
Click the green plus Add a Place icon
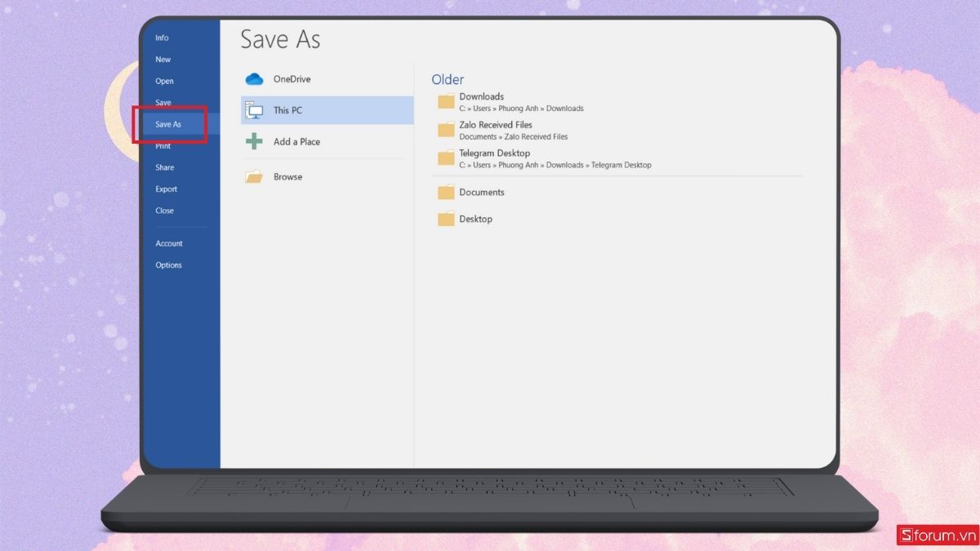[x=254, y=141]
